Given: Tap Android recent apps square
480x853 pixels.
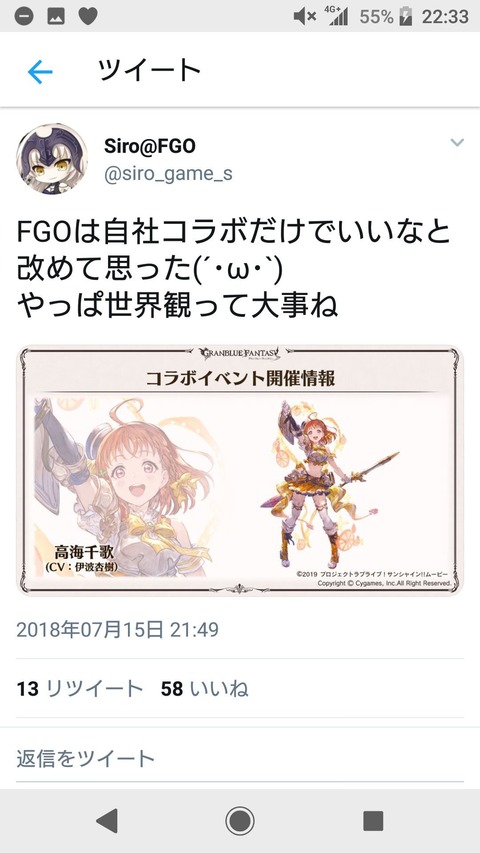Looking at the screenshot, I should point(373,820).
